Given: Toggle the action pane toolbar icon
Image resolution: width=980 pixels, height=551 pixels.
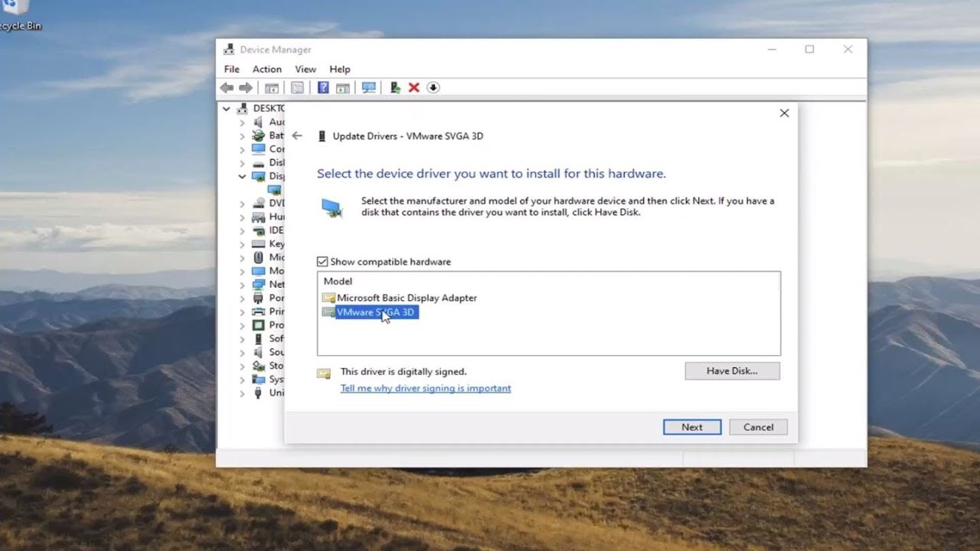Looking at the screenshot, I should [343, 88].
